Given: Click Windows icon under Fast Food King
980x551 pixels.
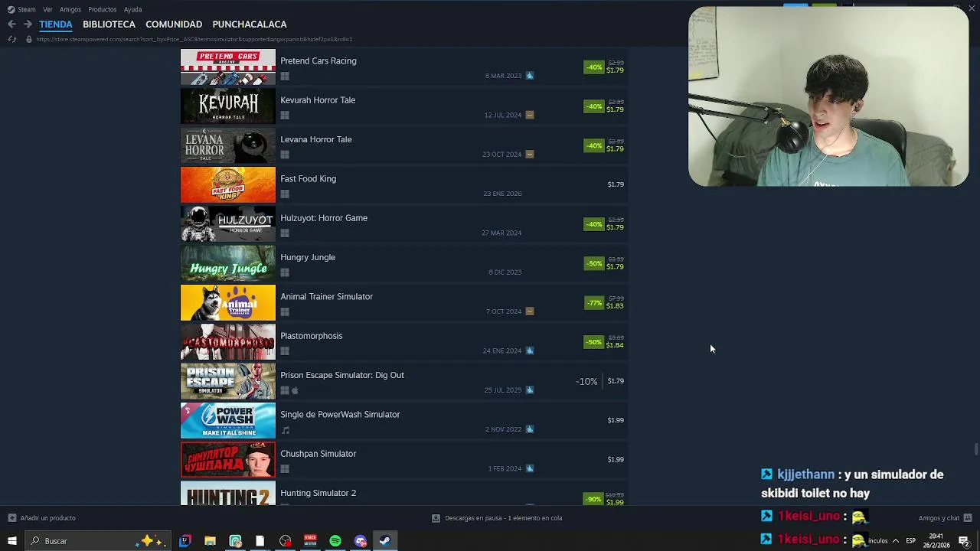Looking at the screenshot, I should pyautogui.click(x=285, y=194).
